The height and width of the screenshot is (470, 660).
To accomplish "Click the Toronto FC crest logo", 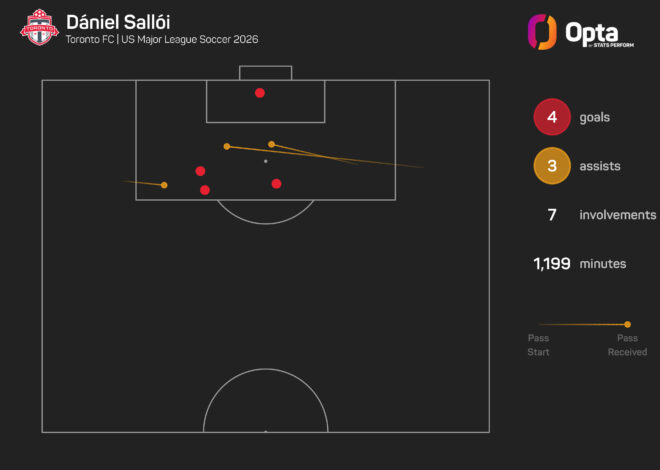I will (x=39, y=27).
